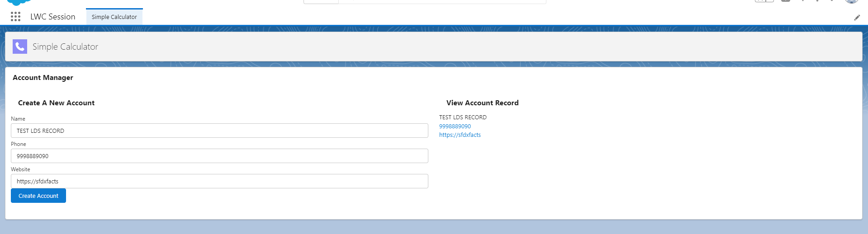Click the Phone field label

[x=19, y=144]
